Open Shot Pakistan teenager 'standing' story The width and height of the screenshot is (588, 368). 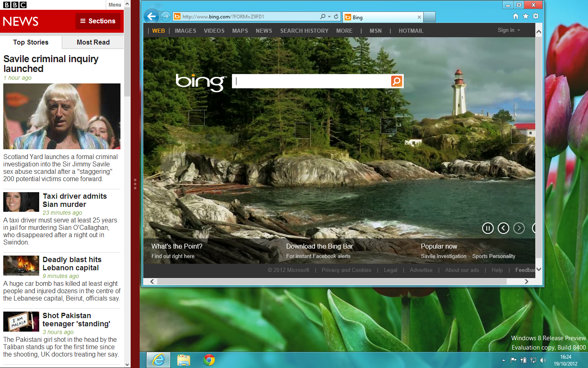(x=76, y=320)
